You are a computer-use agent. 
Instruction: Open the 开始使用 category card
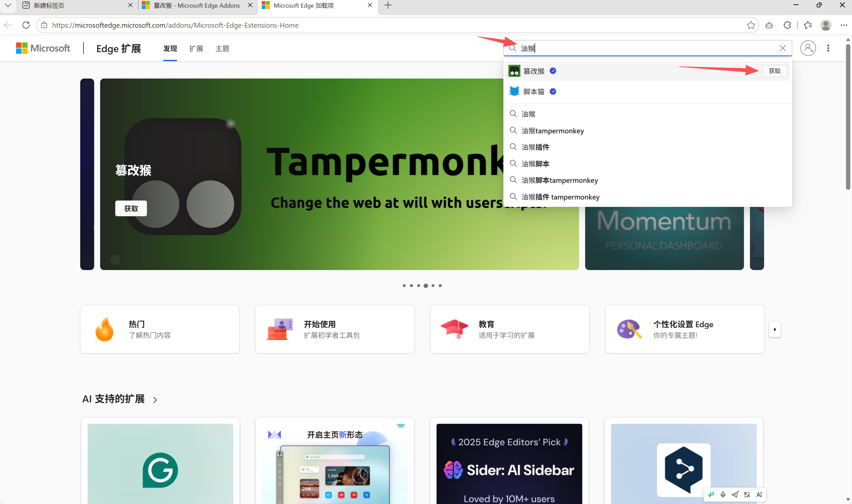click(x=335, y=329)
